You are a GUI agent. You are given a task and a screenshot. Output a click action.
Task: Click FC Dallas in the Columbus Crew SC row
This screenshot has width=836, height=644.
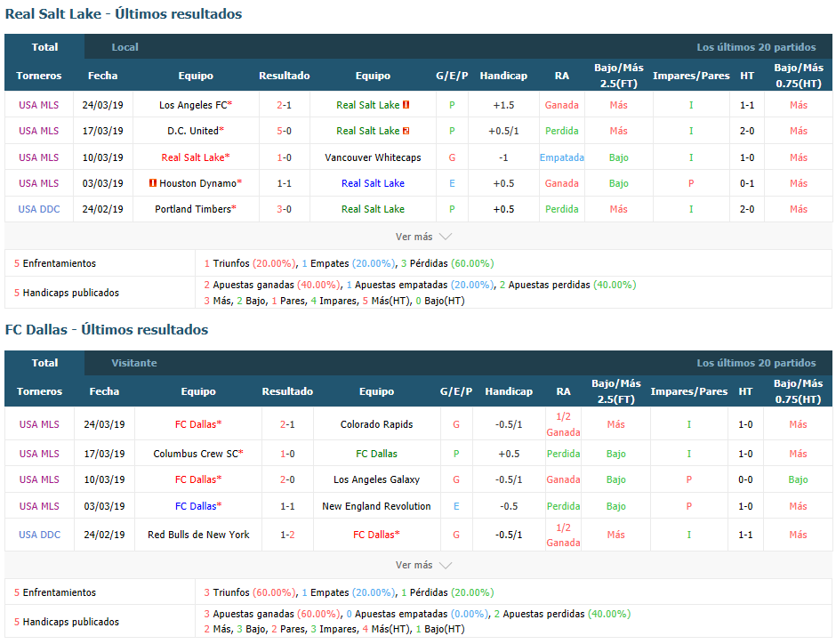(x=376, y=454)
